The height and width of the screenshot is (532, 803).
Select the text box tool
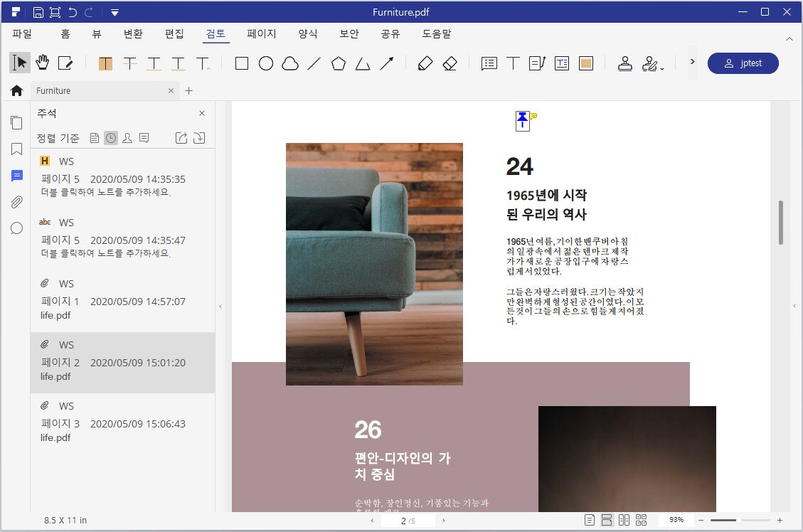click(562, 63)
